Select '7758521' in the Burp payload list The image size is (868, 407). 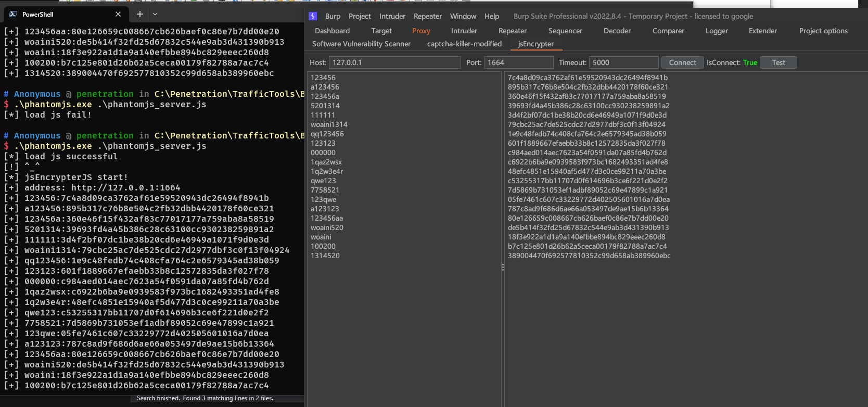(325, 190)
